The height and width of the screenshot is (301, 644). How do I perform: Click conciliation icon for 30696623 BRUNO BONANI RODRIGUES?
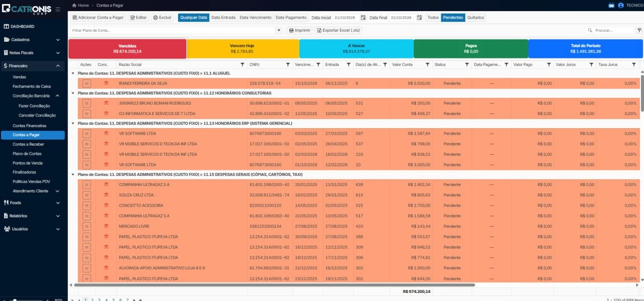[106, 103]
